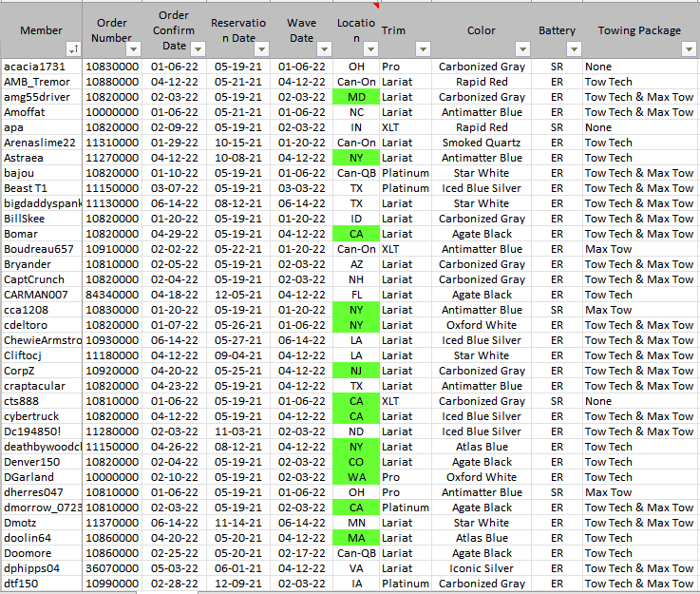This screenshot has width=700, height=594.
Task: Select the green MD location cell
Action: tap(356, 97)
